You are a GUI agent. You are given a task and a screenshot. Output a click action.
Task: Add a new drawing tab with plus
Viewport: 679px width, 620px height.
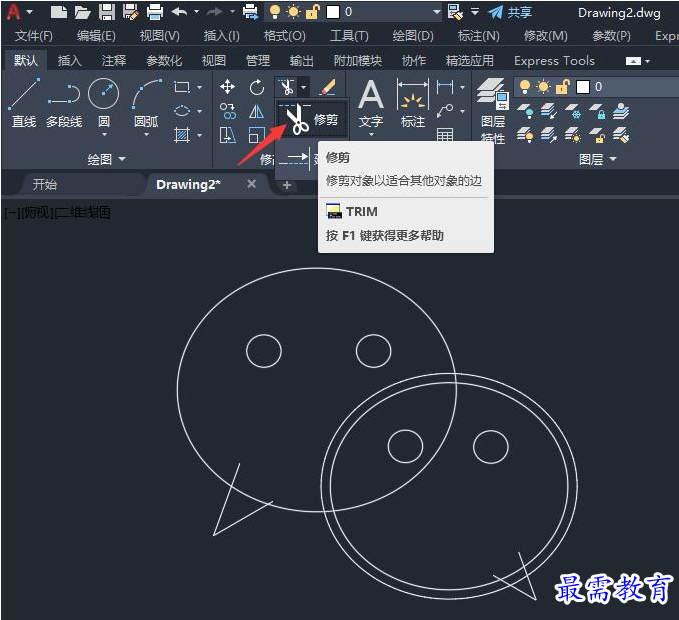[286, 185]
